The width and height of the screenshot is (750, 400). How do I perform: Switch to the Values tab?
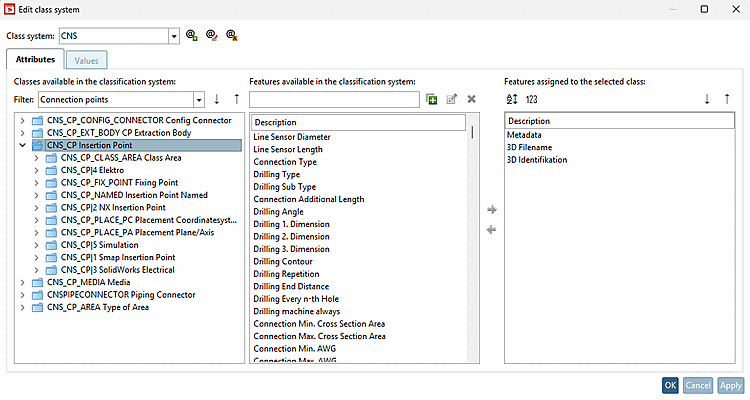coord(86,61)
